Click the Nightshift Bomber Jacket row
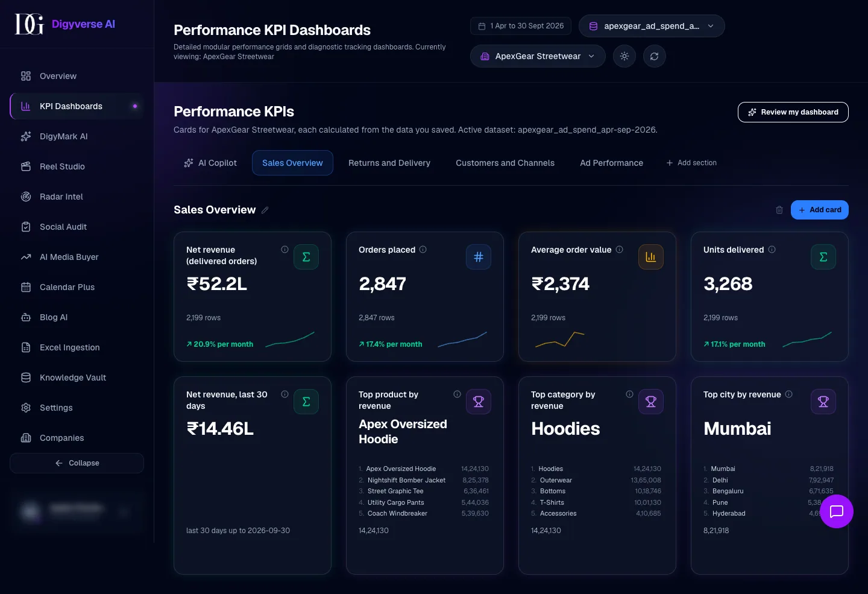The width and height of the screenshot is (868, 594). 424,480
